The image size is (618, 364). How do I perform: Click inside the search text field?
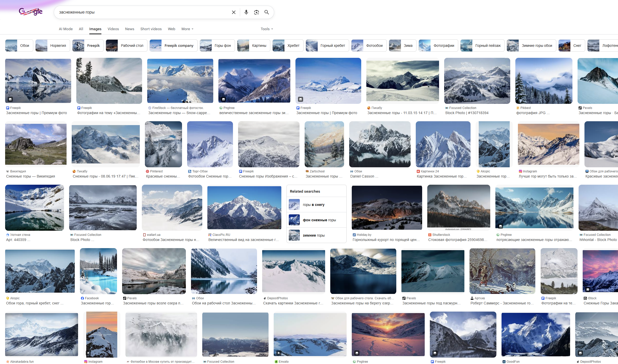coord(141,12)
